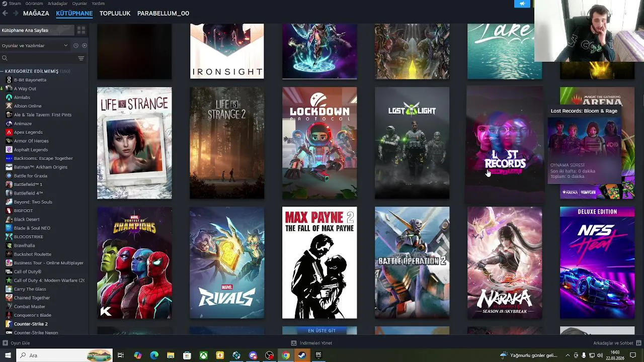Click Kütüphane Ana Sayfası button
Image resolution: width=644 pixels, height=362 pixels.
[x=36, y=30]
